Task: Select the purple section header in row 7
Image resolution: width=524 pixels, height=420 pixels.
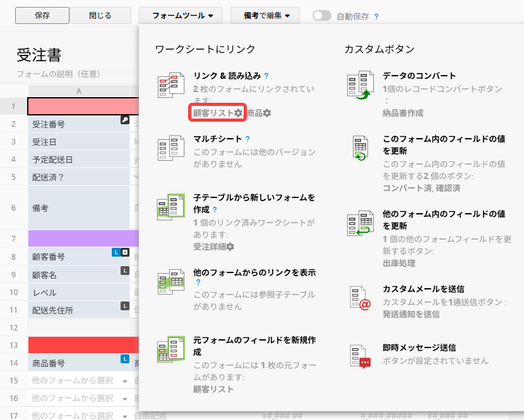Action: point(83,238)
